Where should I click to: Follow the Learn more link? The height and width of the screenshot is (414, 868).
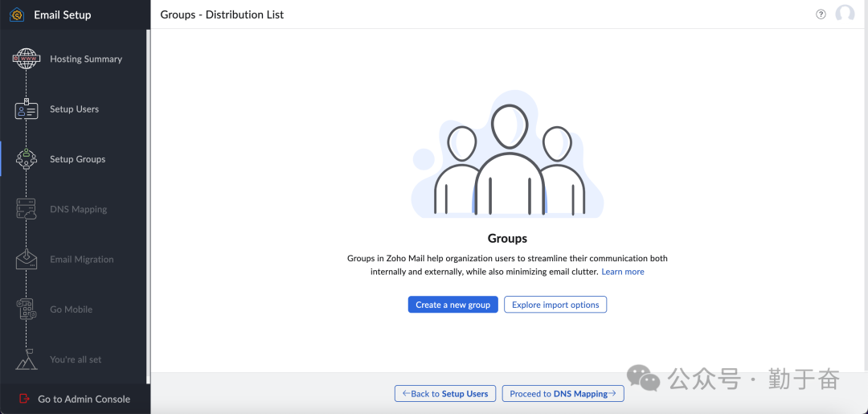[623, 272]
